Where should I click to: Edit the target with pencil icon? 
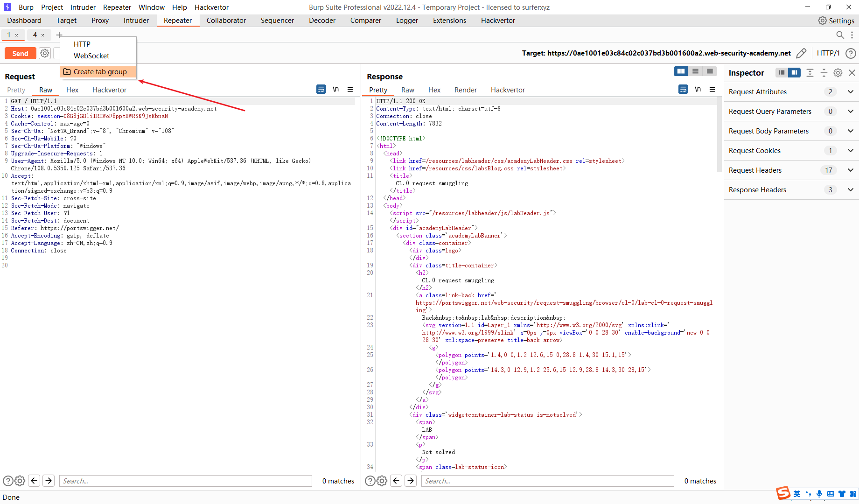[x=801, y=53]
